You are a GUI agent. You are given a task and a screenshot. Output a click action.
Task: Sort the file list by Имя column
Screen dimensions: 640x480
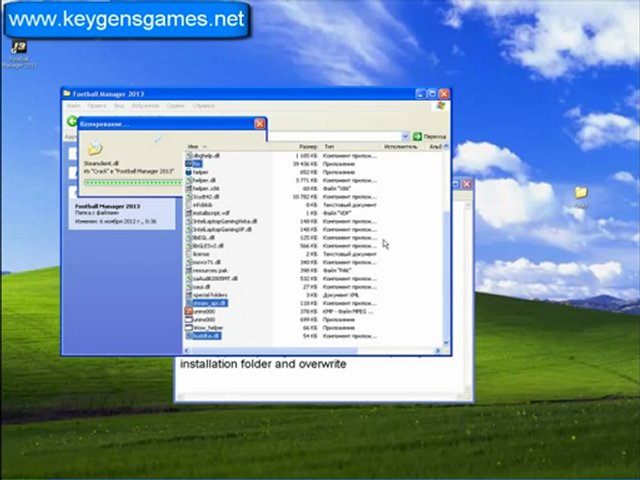tap(193, 147)
